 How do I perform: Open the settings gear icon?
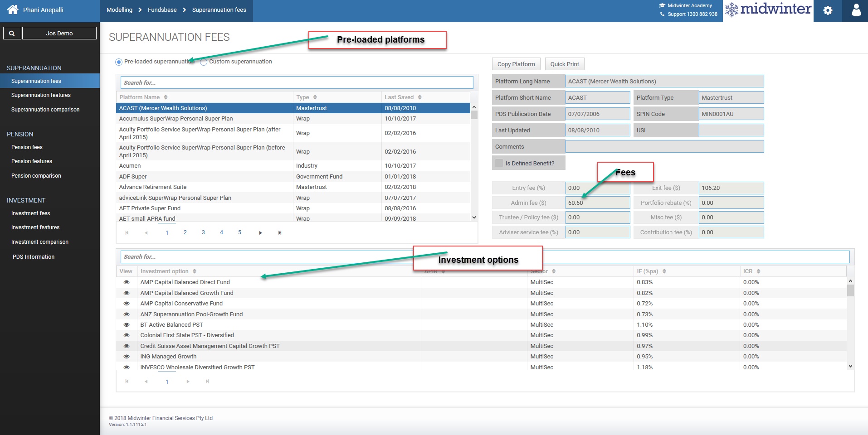828,10
